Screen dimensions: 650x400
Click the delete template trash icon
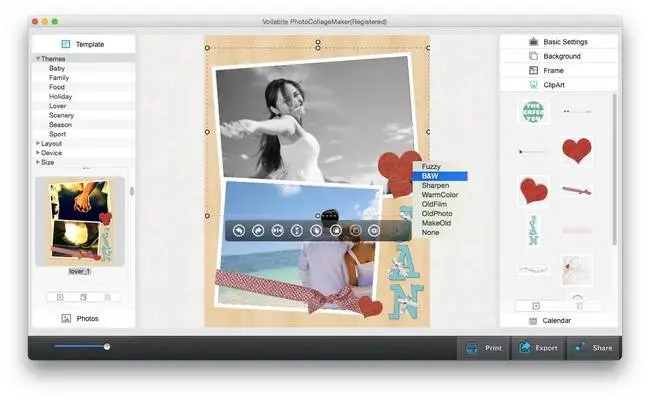pyautogui.click(x=107, y=297)
